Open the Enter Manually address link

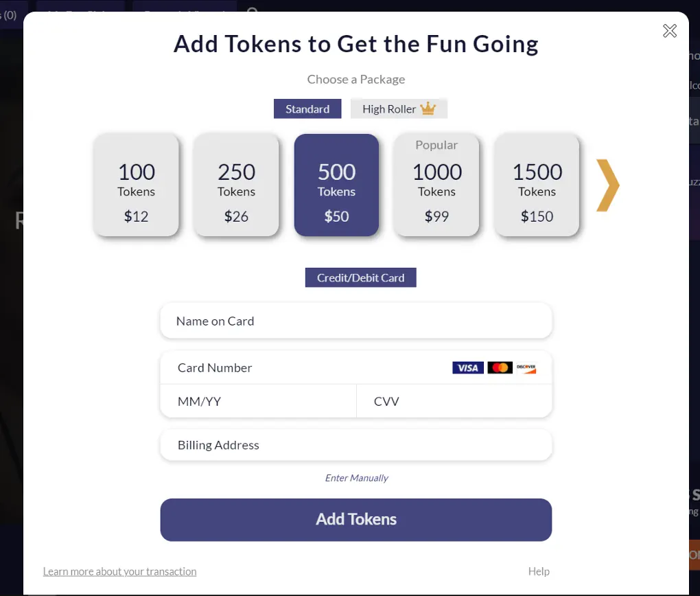356,478
